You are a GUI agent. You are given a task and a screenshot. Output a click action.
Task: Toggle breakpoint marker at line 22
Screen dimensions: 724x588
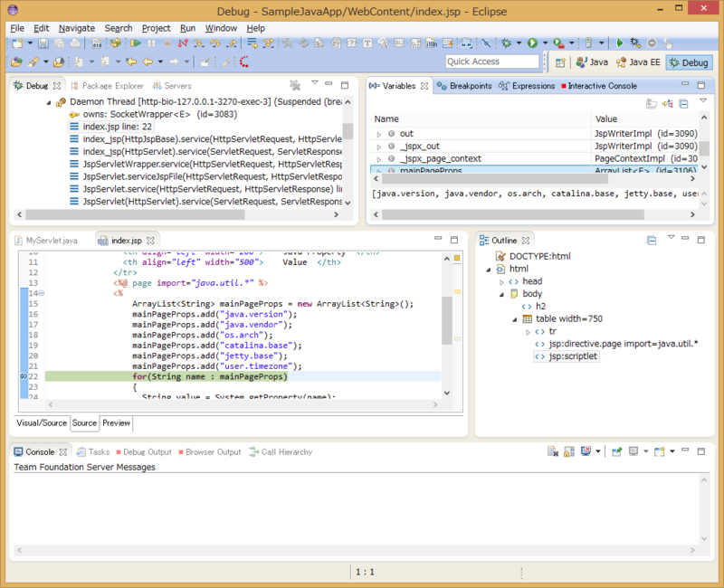coord(23,376)
